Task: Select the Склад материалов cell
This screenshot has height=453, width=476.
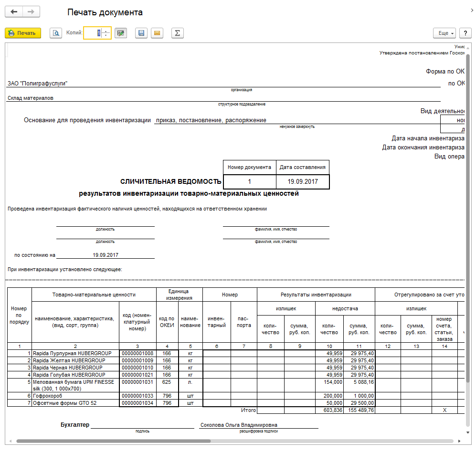Action: 31,98
